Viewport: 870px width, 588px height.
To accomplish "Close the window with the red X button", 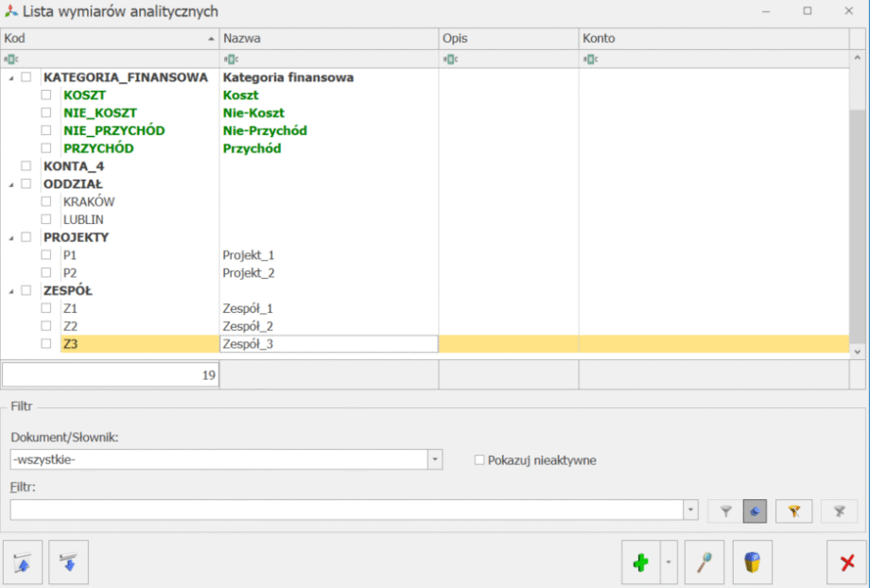I will tap(846, 562).
